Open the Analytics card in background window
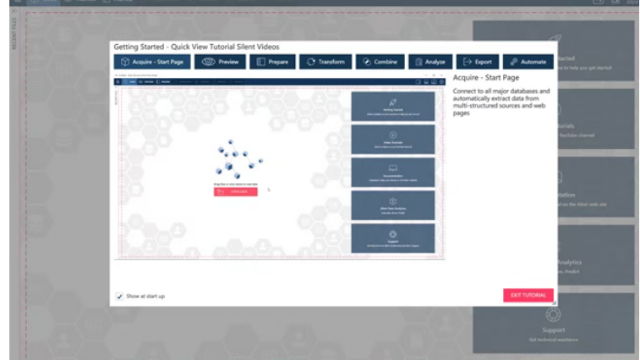This screenshot has width=640, height=360. (596, 254)
